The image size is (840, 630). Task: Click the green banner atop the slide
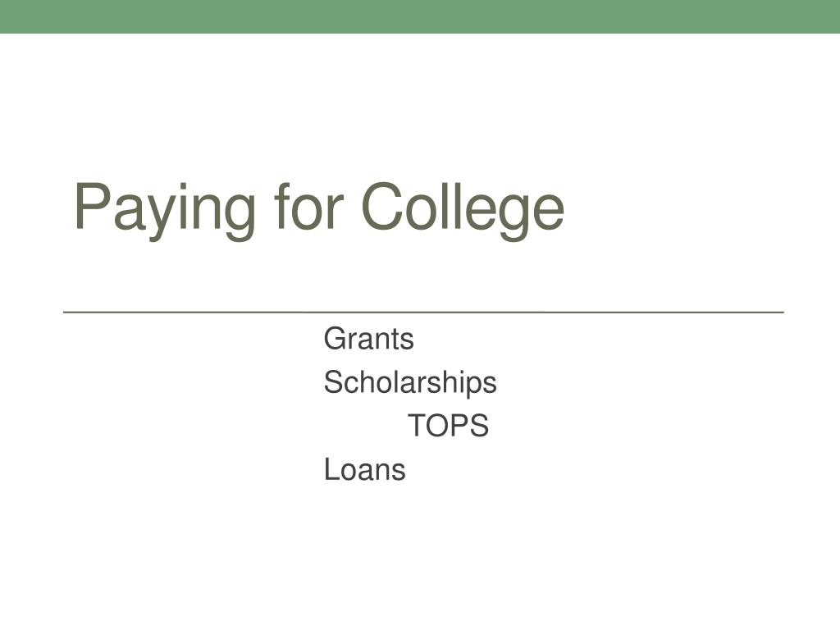click(x=420, y=16)
